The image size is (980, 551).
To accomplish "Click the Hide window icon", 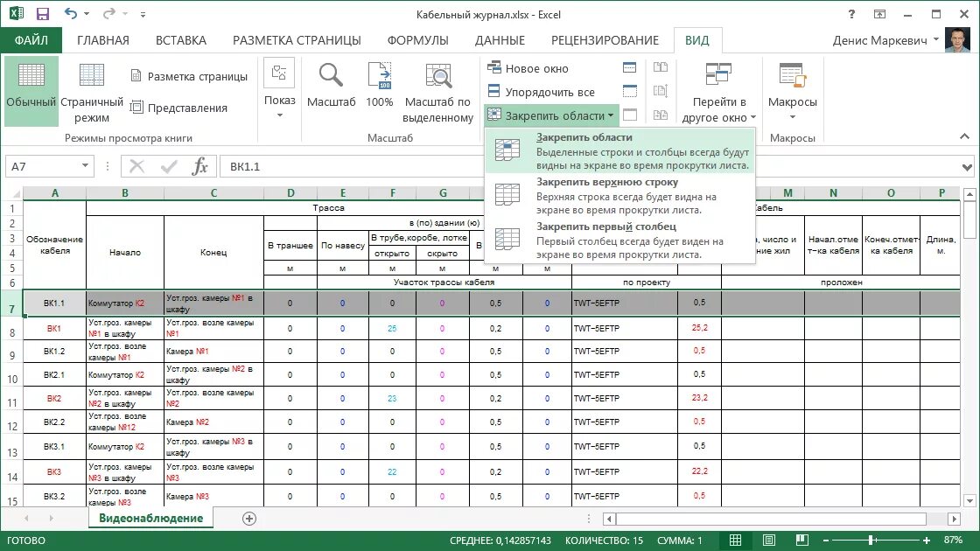I will tap(629, 91).
